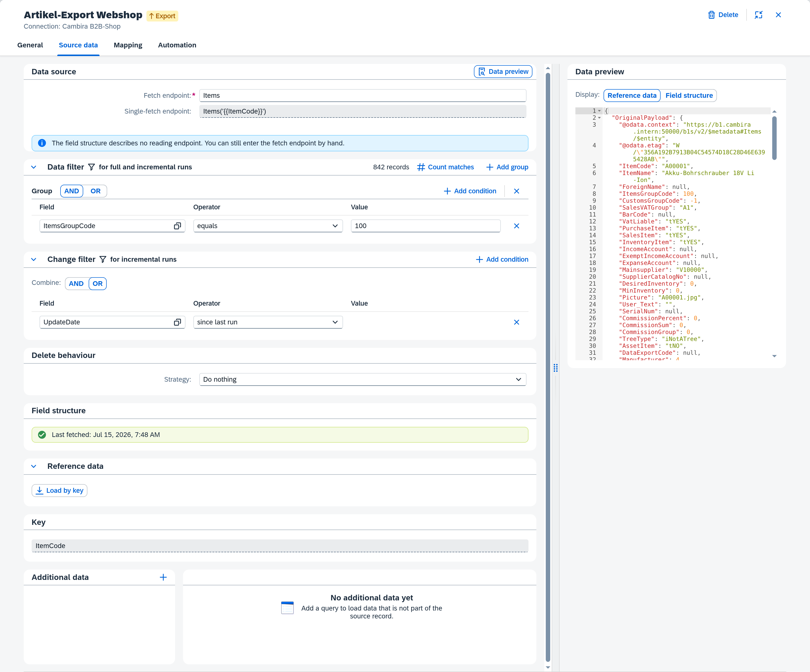Collapse the Change filter section
Image resolution: width=810 pixels, height=672 pixels.
[x=34, y=259]
